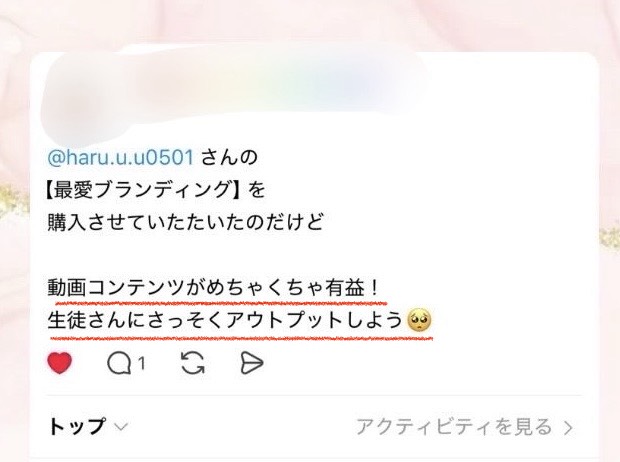Click the line 動画コンテンツがめちゃくちゃ有益!
The height and width of the screenshot is (462, 620).
click(x=213, y=288)
